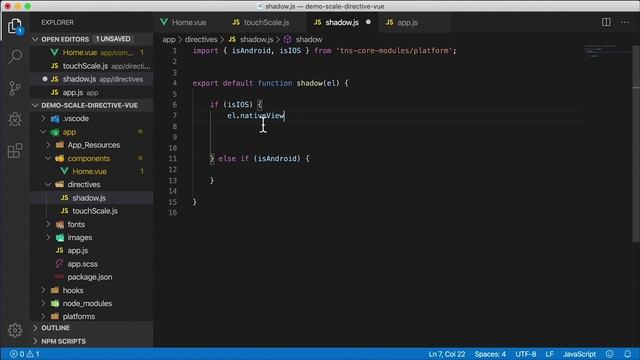The width and height of the screenshot is (640, 360).
Task: Select shadow.js under directives folder
Action: click(x=92, y=198)
